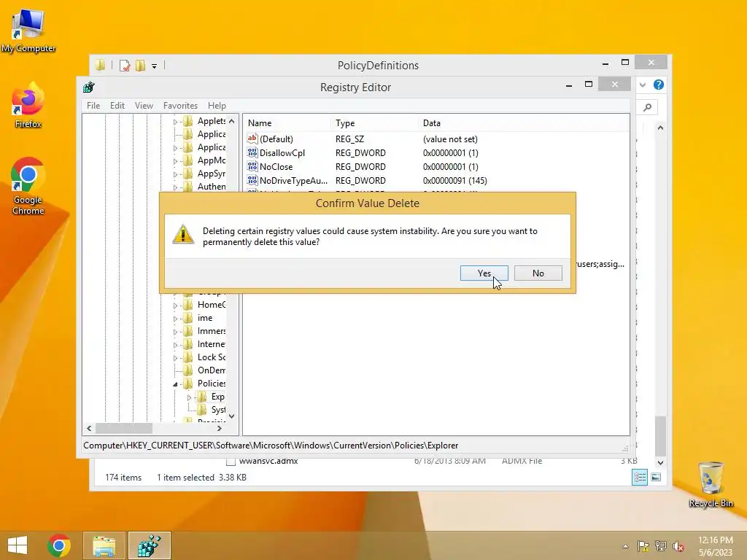This screenshot has width=747, height=560.
Task: Confirm deletion with the Yes button
Action: (x=484, y=273)
